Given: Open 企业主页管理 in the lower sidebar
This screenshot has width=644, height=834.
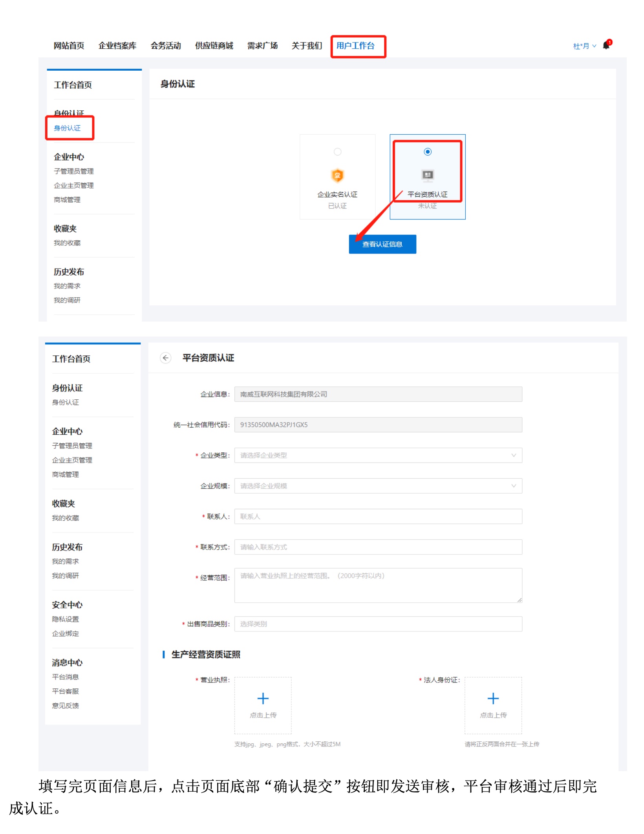Looking at the screenshot, I should coord(72,460).
